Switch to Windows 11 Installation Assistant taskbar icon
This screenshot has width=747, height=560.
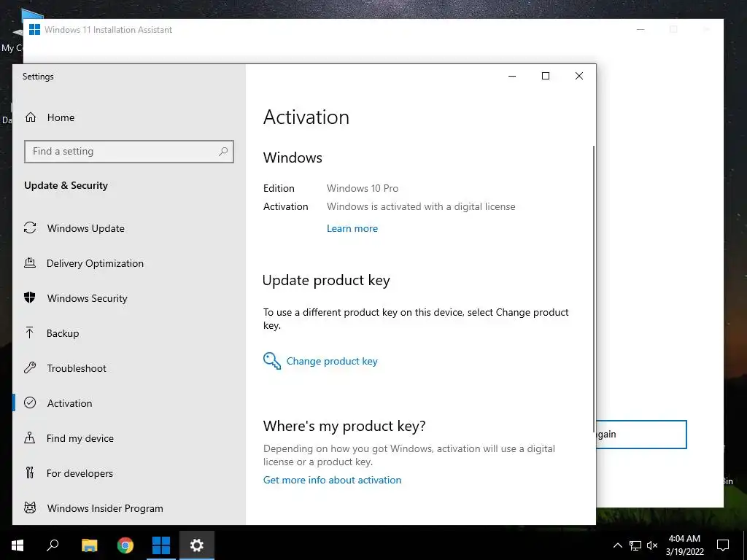161,545
